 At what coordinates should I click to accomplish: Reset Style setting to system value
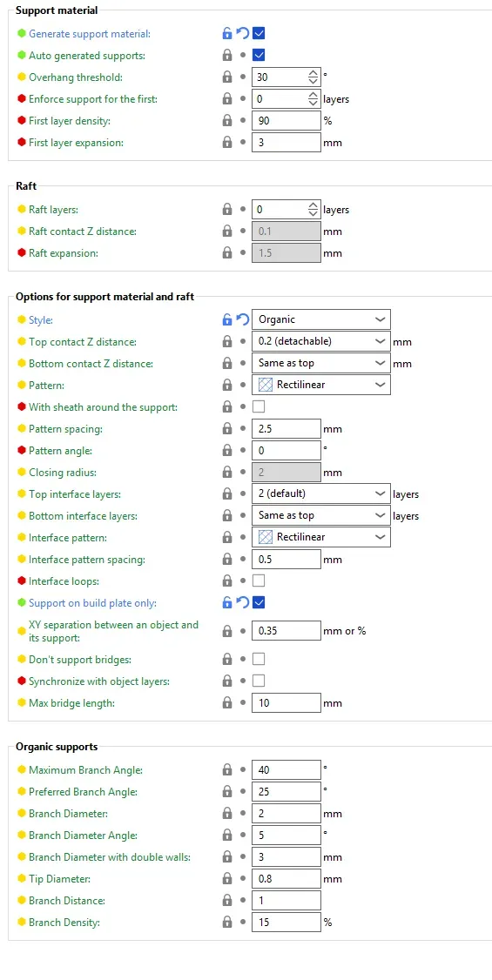tap(243, 319)
